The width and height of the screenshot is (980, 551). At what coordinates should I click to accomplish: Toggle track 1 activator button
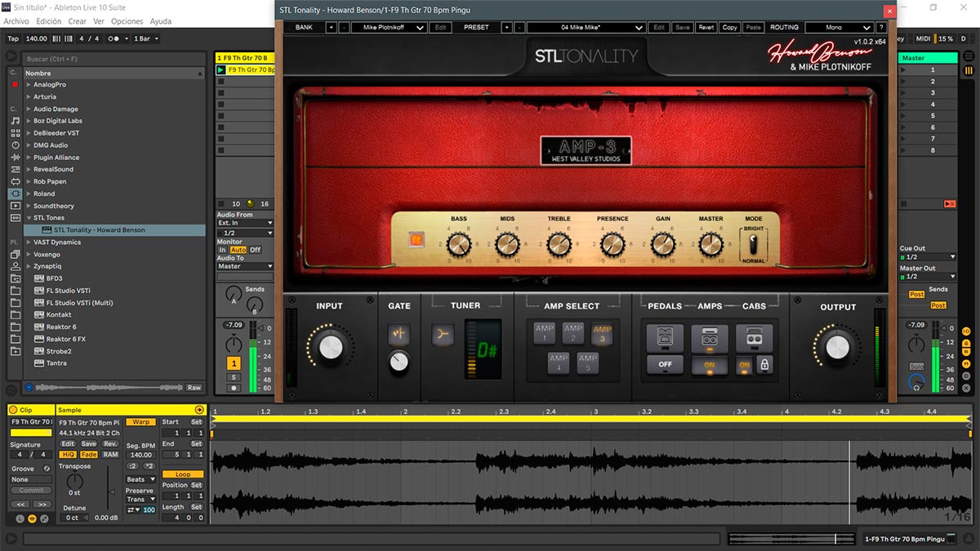point(234,363)
